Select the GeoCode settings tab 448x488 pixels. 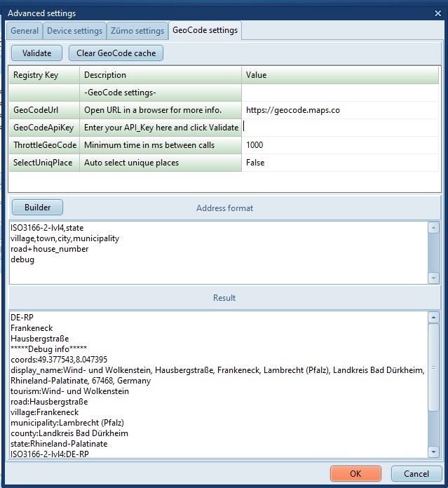point(205,30)
